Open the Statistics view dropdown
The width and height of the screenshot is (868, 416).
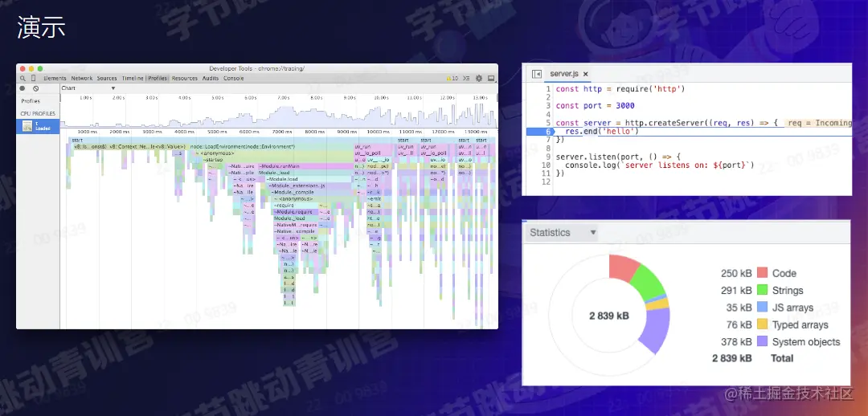tap(563, 233)
